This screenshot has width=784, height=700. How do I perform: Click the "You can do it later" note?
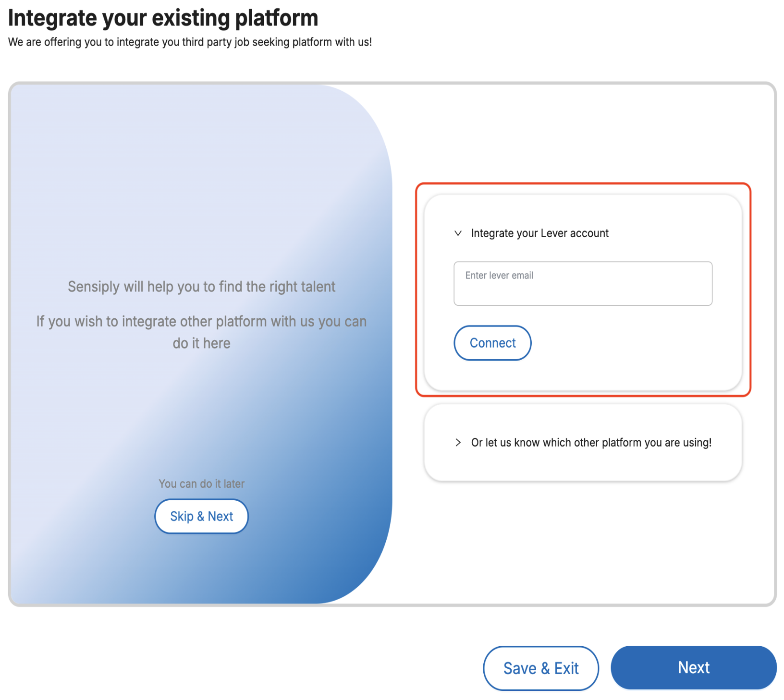[x=201, y=483]
